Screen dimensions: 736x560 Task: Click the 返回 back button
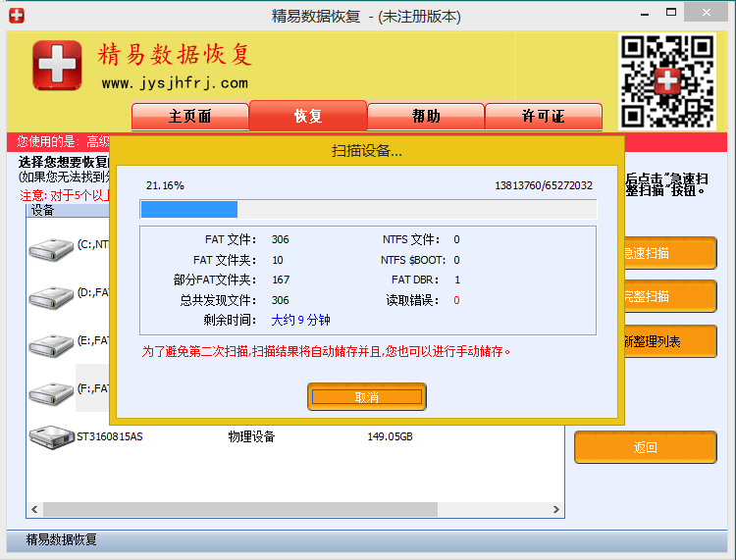646,447
